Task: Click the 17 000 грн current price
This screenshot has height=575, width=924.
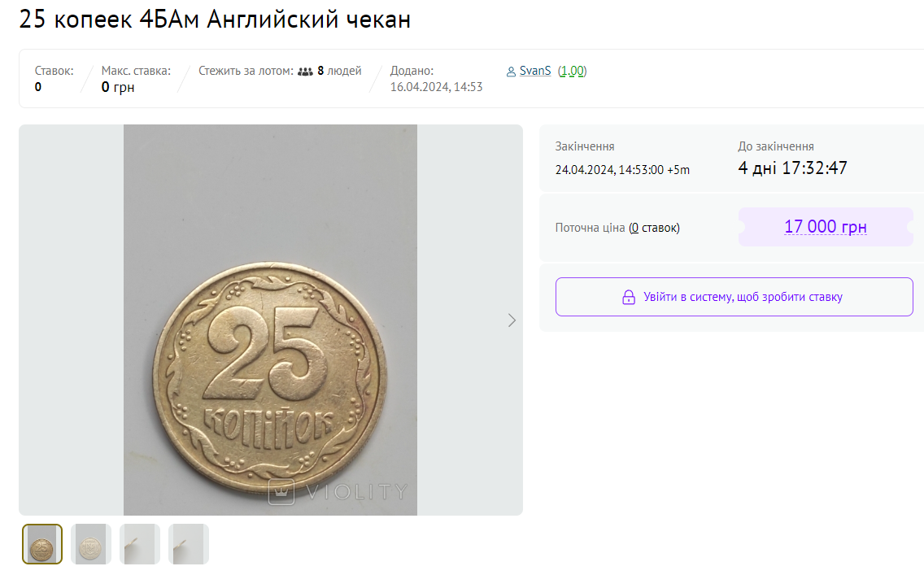Action: 825,227
